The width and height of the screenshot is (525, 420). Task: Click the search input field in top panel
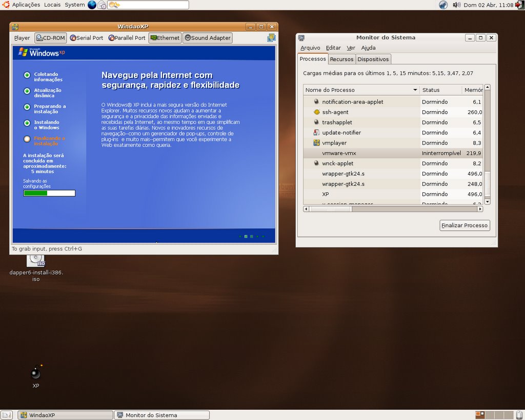click(148, 5)
